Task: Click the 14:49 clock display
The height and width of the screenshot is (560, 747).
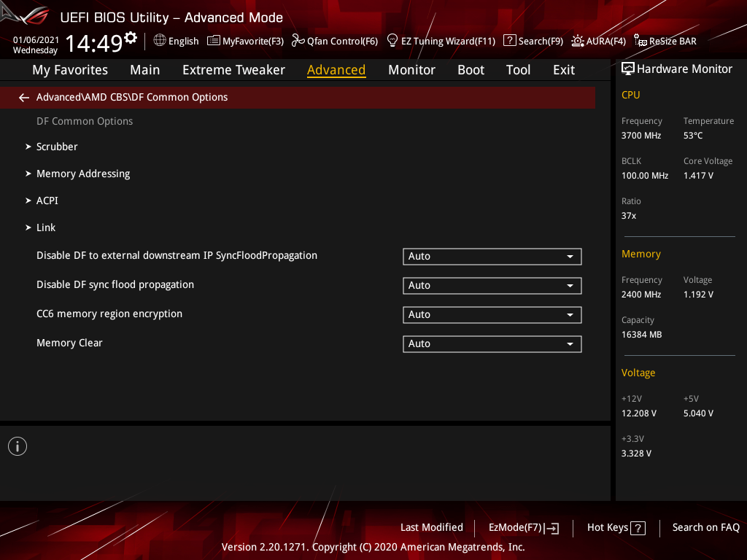Action: (94, 44)
